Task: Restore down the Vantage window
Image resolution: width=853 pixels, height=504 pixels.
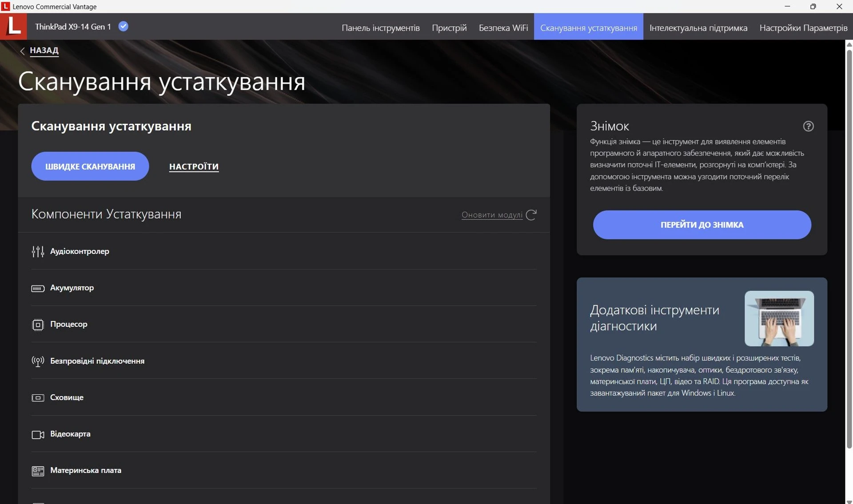Action: pyautogui.click(x=813, y=6)
